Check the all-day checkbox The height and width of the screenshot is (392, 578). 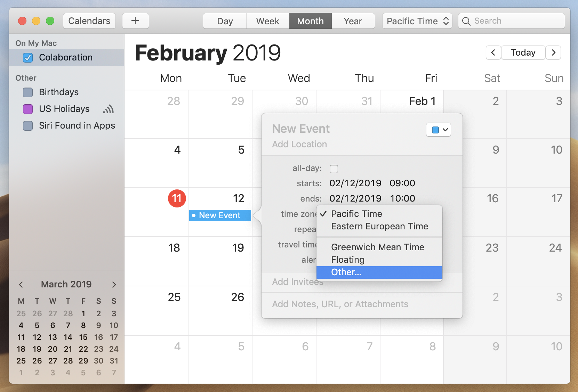334,169
